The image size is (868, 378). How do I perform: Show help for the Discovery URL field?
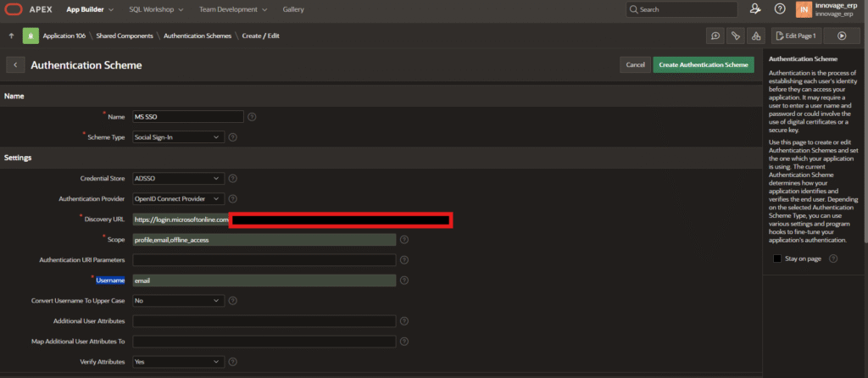(x=461, y=220)
